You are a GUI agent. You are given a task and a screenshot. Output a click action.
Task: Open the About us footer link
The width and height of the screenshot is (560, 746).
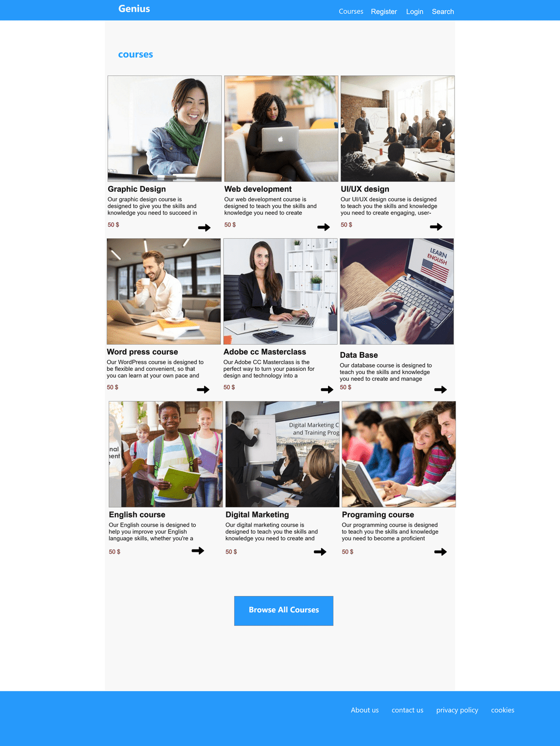tap(365, 710)
